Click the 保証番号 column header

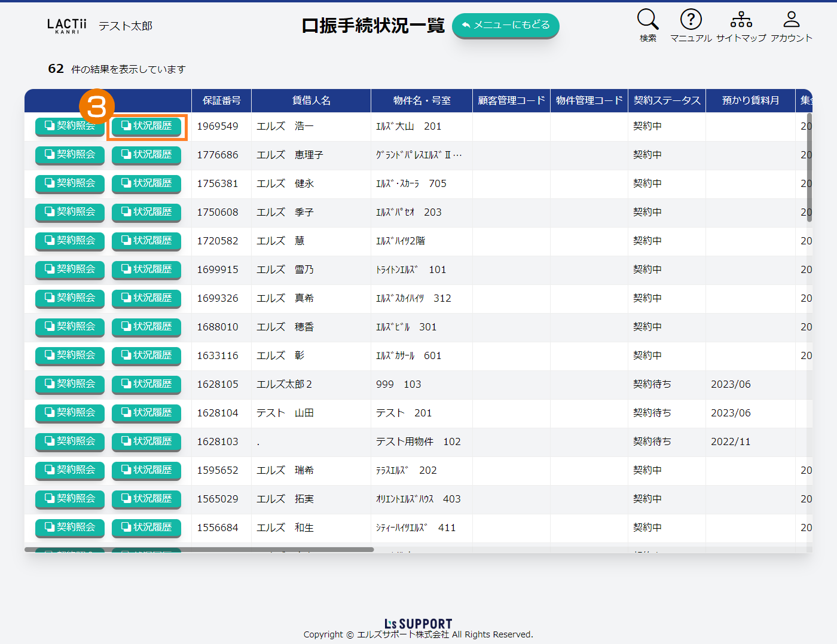(221, 100)
